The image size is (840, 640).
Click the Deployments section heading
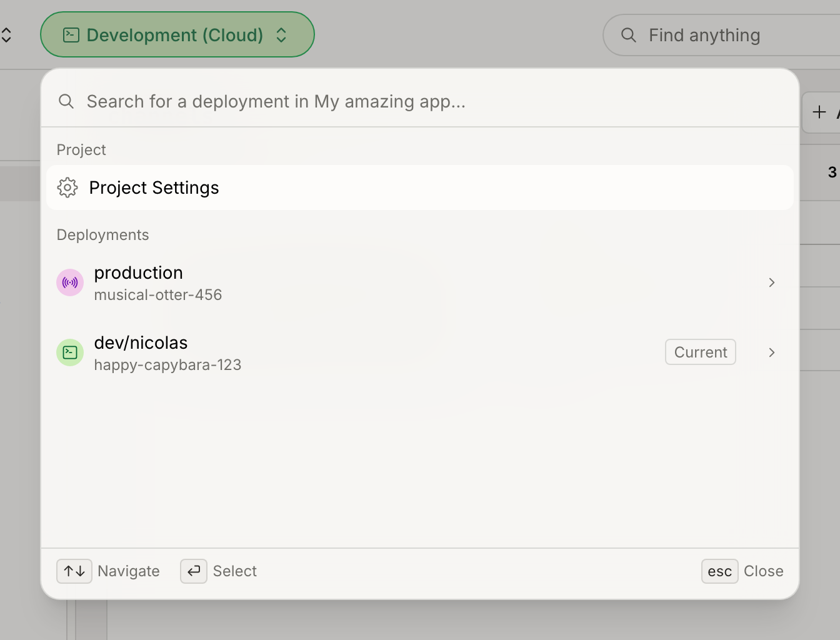click(x=103, y=235)
